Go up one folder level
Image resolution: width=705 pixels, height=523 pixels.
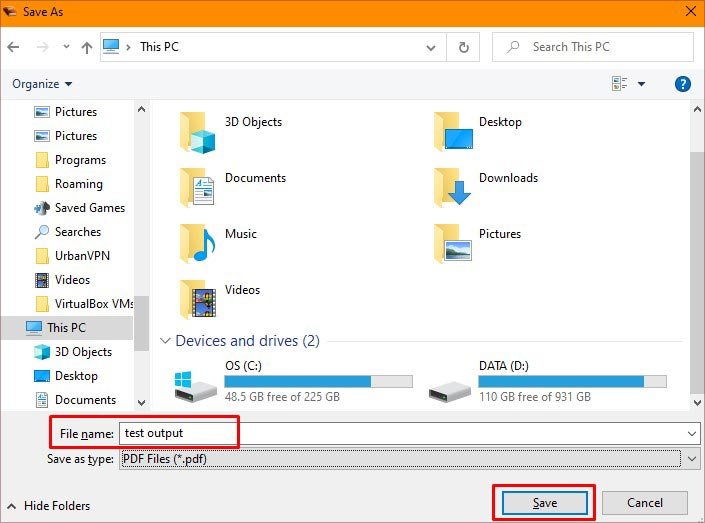87,47
